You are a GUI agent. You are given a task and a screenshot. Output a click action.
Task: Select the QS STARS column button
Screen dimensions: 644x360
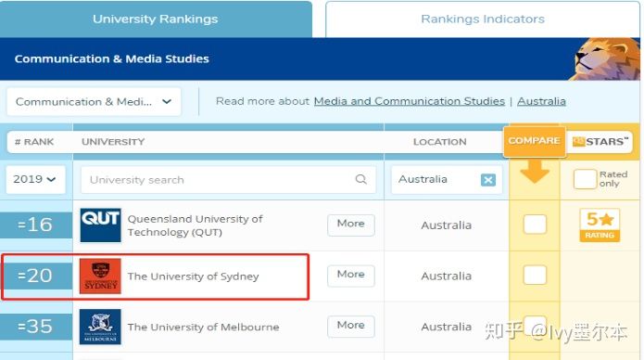(600, 142)
